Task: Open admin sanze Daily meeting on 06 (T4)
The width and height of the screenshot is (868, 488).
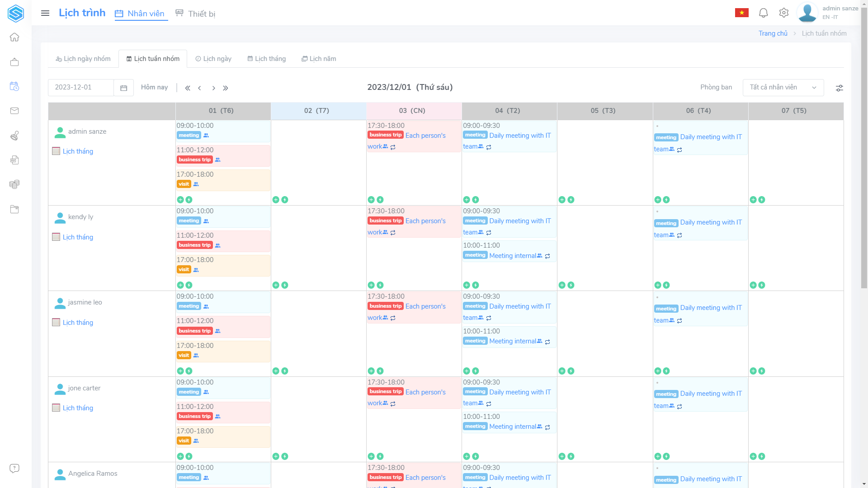Action: [700, 138]
